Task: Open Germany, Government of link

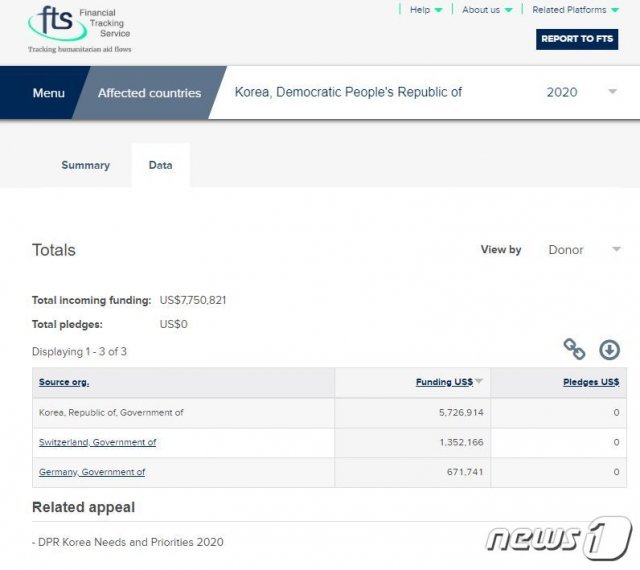Action: tap(92, 472)
